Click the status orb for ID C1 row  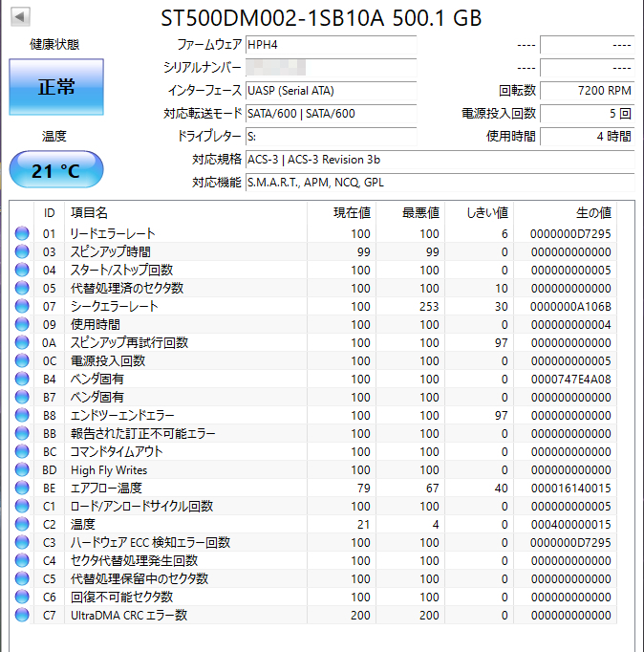pos(22,506)
